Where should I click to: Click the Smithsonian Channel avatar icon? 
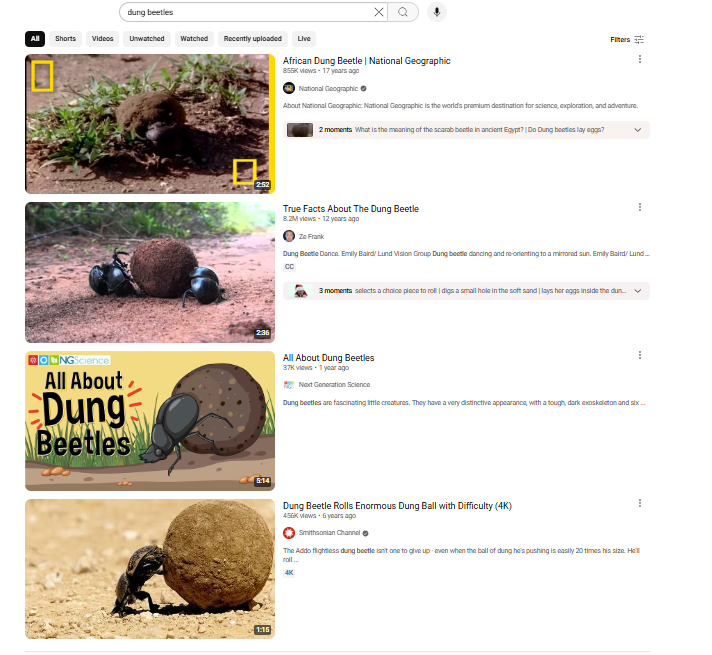click(289, 533)
